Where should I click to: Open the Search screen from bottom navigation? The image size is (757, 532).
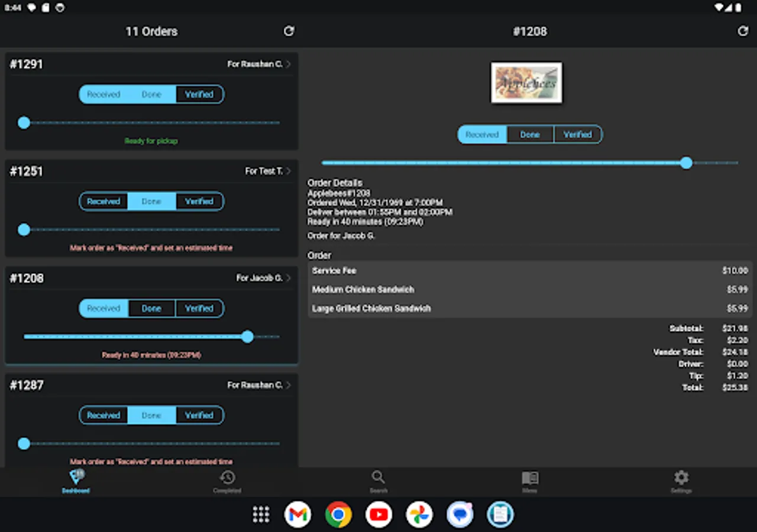(378, 481)
